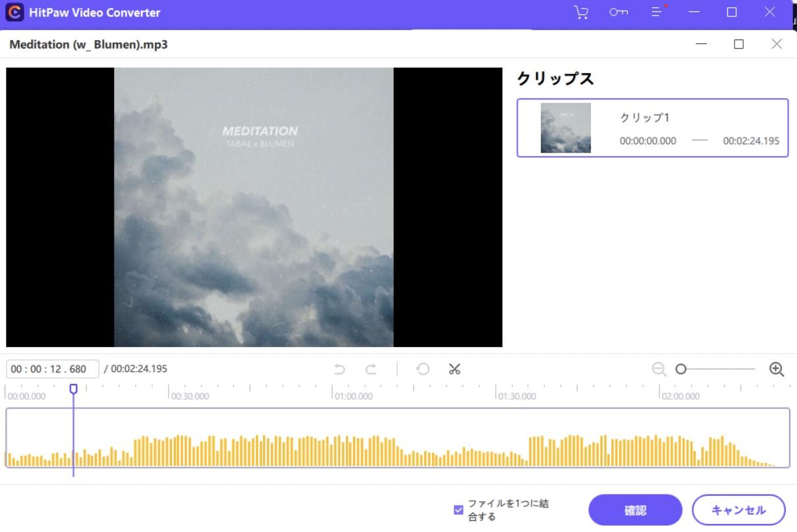Click the key registration icon
797x532 pixels.
click(x=618, y=13)
